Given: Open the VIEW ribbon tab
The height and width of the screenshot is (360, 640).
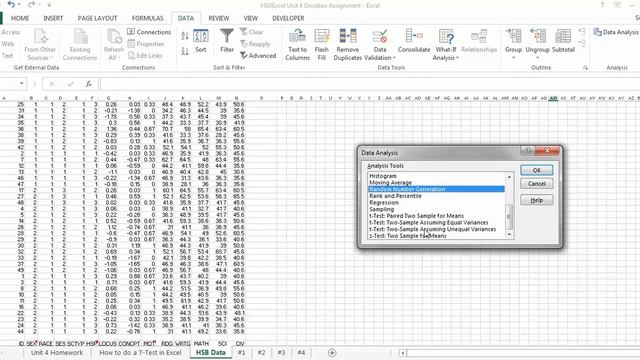Looking at the screenshot, I should pos(251,18).
